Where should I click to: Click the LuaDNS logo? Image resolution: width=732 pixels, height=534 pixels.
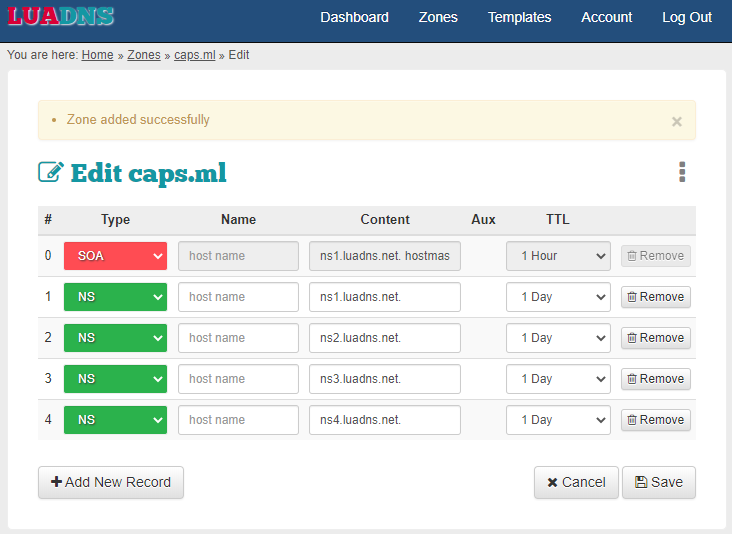pos(61,17)
